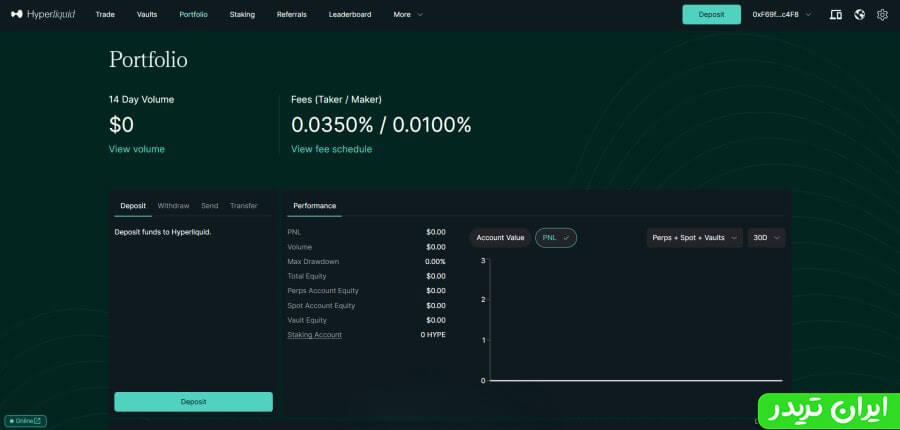Select Portfolio in the top navigation
The width and height of the screenshot is (900, 430).
click(193, 14)
